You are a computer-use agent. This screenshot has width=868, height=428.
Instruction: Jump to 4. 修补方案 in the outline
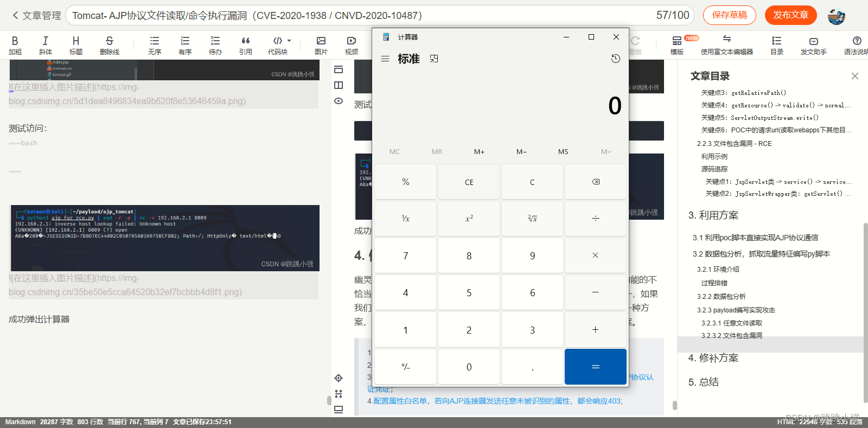713,358
